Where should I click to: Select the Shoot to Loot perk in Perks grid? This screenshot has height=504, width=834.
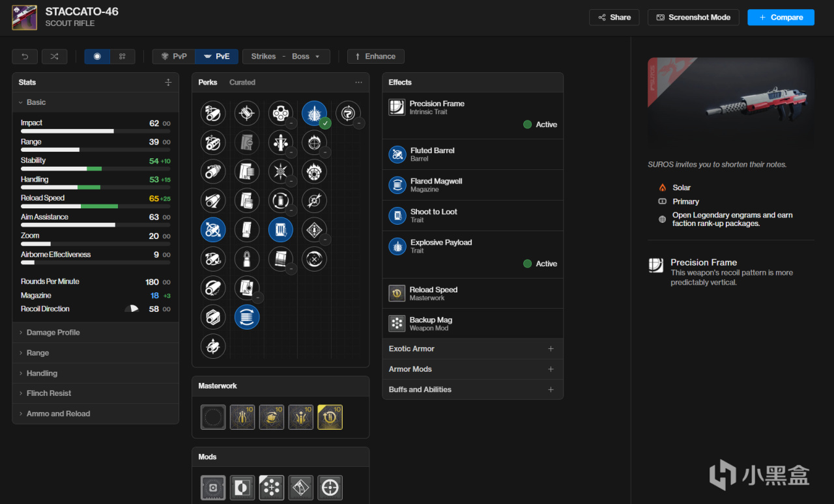[281, 229]
